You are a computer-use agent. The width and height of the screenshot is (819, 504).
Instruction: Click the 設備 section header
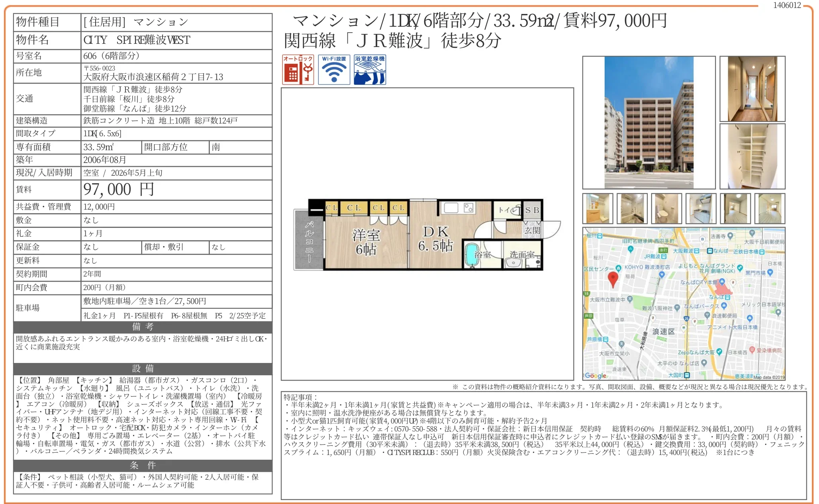pyautogui.click(x=143, y=369)
